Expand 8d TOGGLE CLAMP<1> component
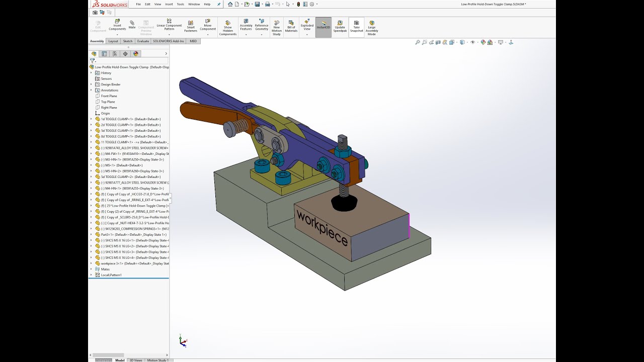644x362 pixels. click(91, 136)
